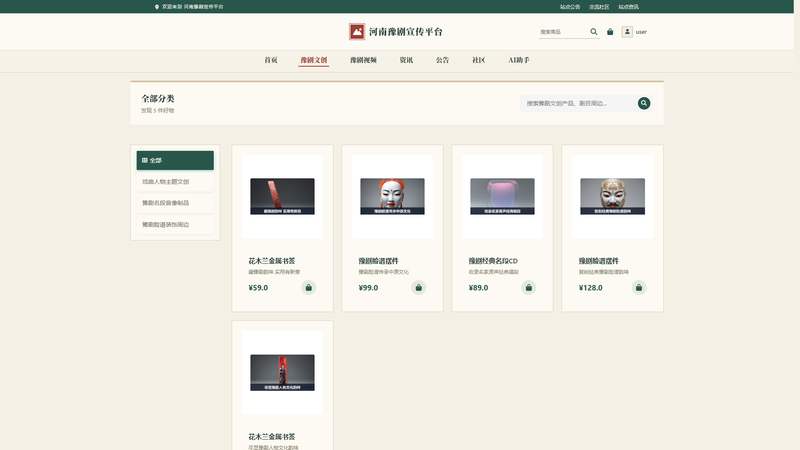The width and height of the screenshot is (800, 450).
Task: Open the 豫剧视频 tab
Action: click(x=363, y=60)
